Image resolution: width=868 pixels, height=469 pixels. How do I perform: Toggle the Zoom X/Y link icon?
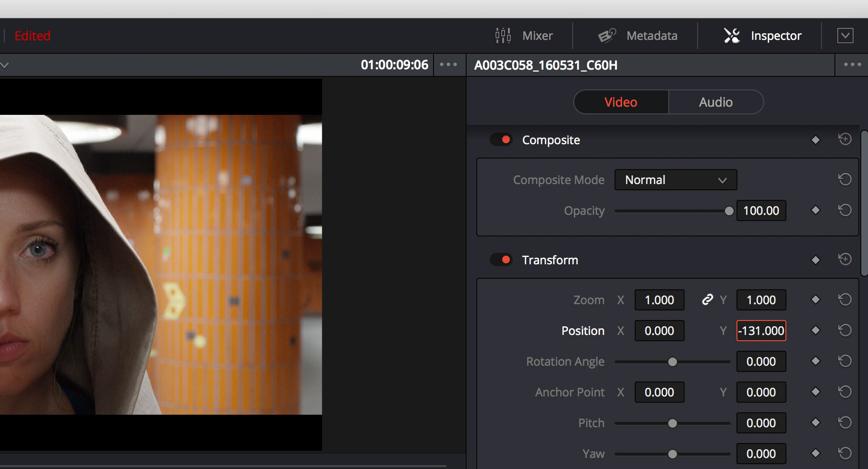point(707,300)
